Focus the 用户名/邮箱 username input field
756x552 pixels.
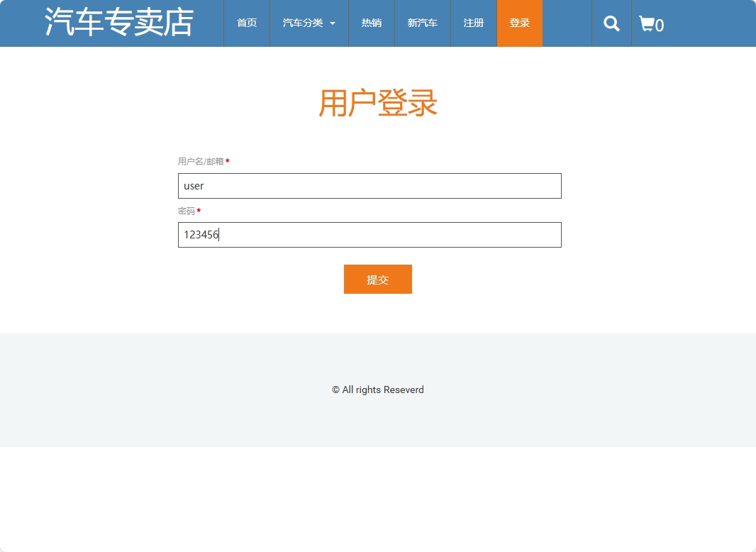pyautogui.click(x=369, y=186)
